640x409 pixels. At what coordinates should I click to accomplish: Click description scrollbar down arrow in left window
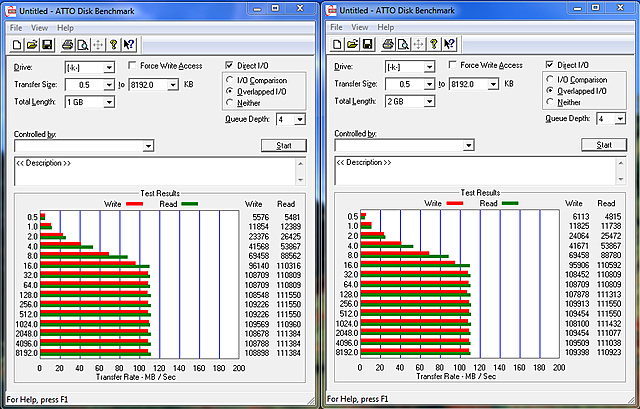[x=300, y=180]
